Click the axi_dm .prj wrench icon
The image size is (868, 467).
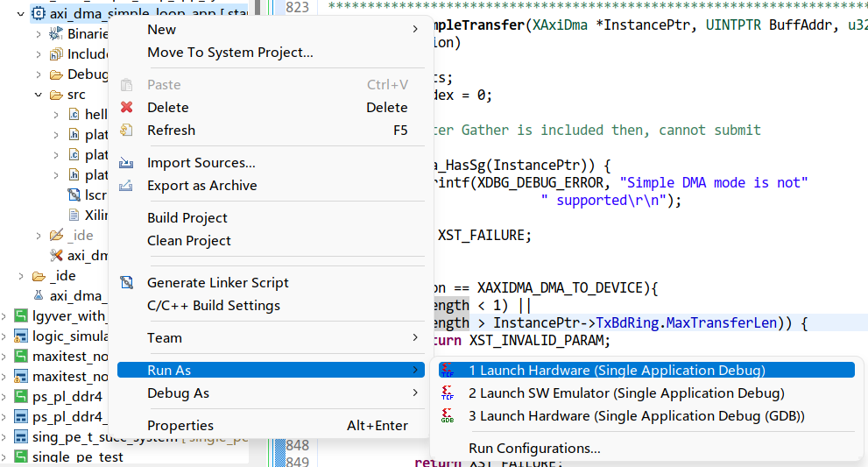click(56, 255)
